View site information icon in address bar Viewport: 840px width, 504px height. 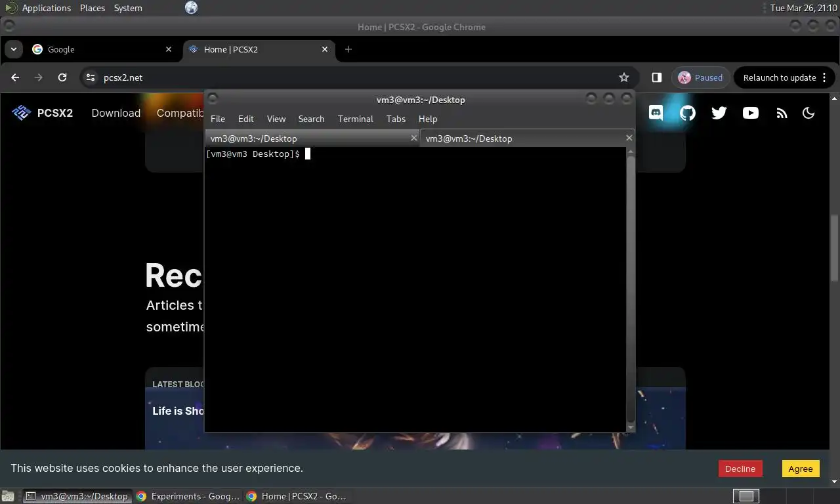tap(91, 77)
